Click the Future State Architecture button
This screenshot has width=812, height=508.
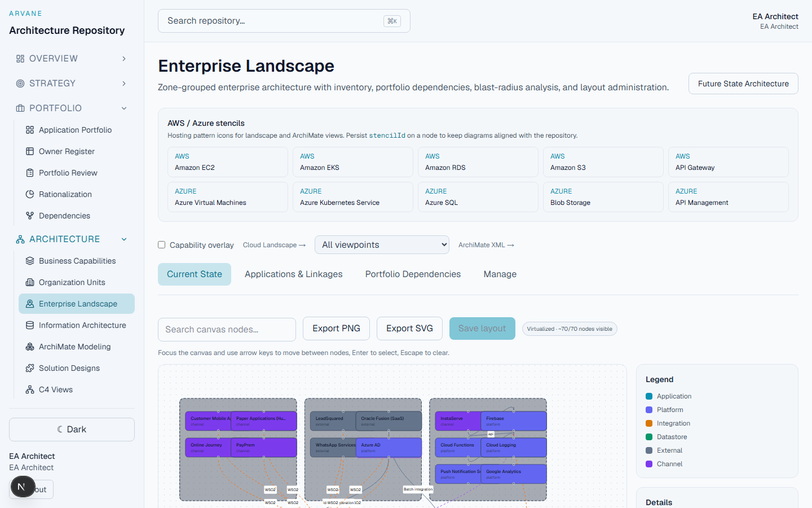[743, 84]
